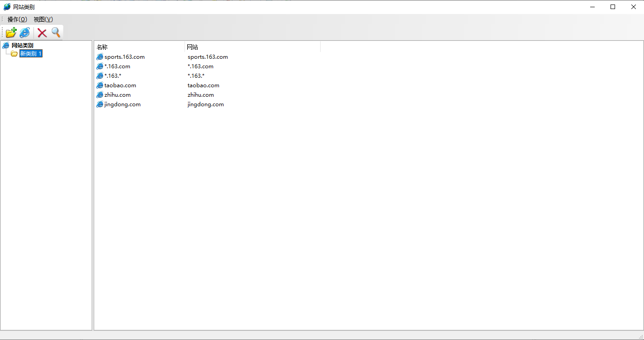Select the *.163.com entry in the name column

[x=117, y=66]
